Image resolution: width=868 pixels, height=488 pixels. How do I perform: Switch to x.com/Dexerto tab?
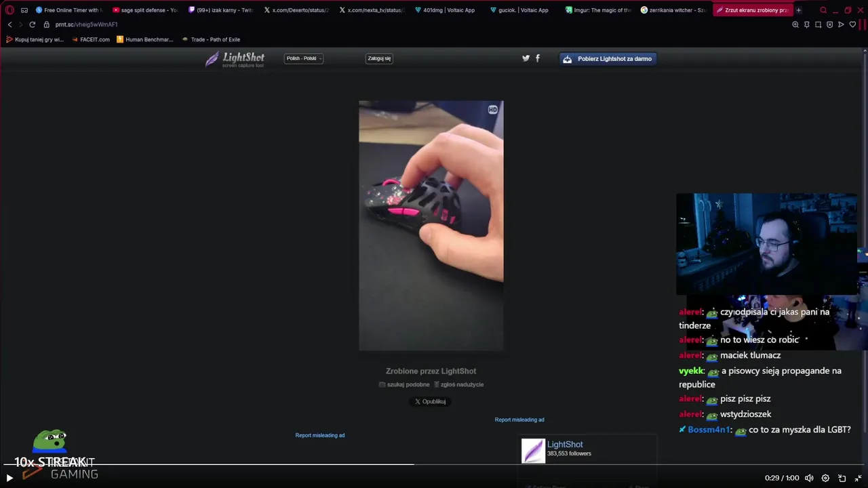296,10
